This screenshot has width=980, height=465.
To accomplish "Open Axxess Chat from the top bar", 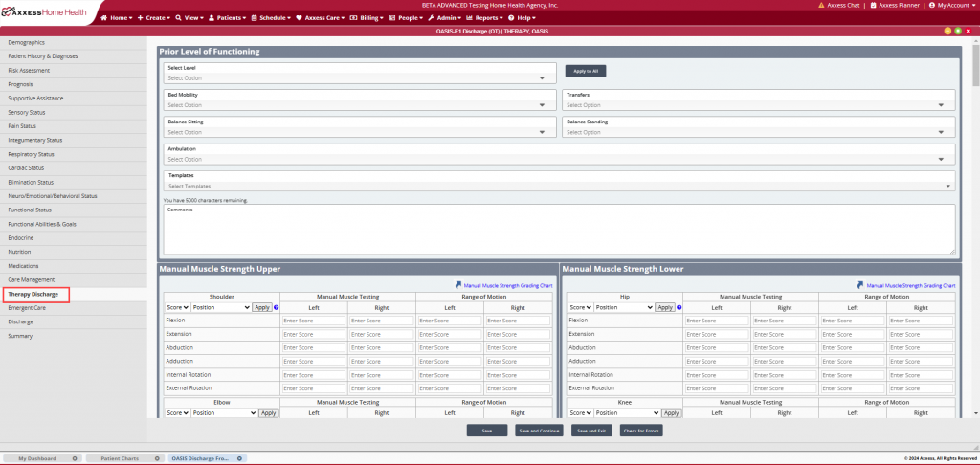I will pos(838,5).
